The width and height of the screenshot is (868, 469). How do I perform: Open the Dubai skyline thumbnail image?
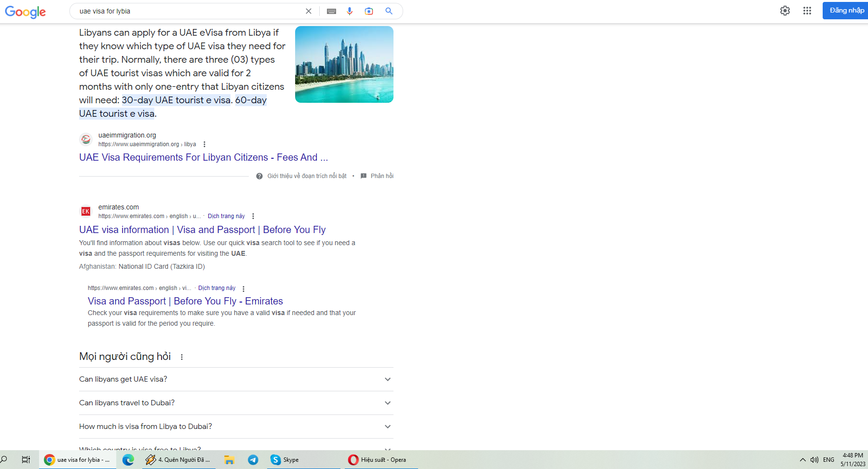[x=344, y=64]
